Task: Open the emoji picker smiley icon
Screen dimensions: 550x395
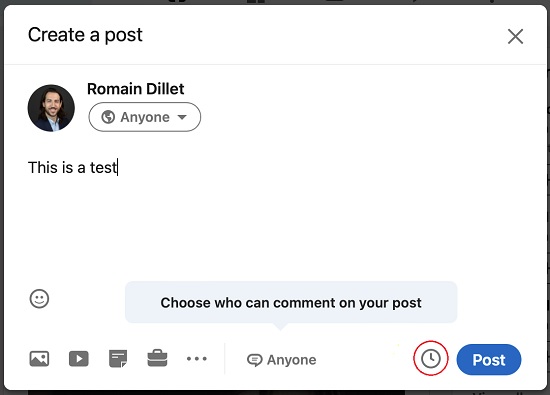Action: tap(39, 299)
